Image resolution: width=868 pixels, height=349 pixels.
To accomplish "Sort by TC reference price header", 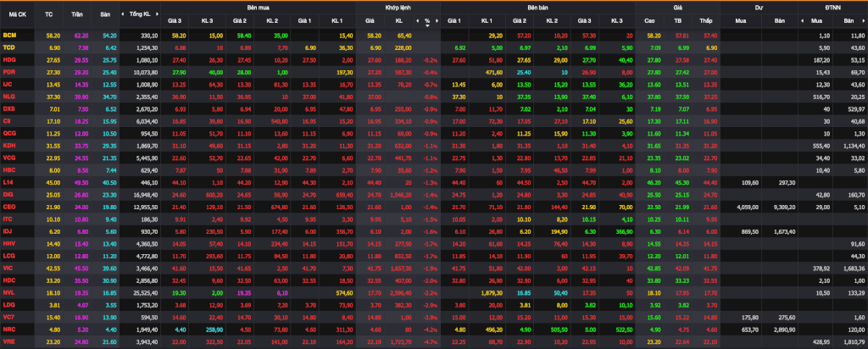I will click(x=48, y=14).
